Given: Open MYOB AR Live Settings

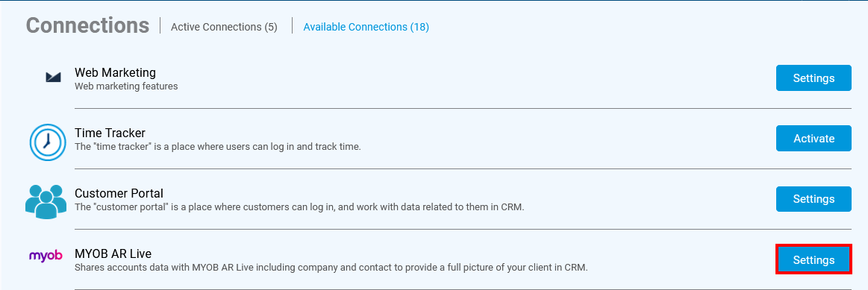Looking at the screenshot, I should tap(814, 259).
